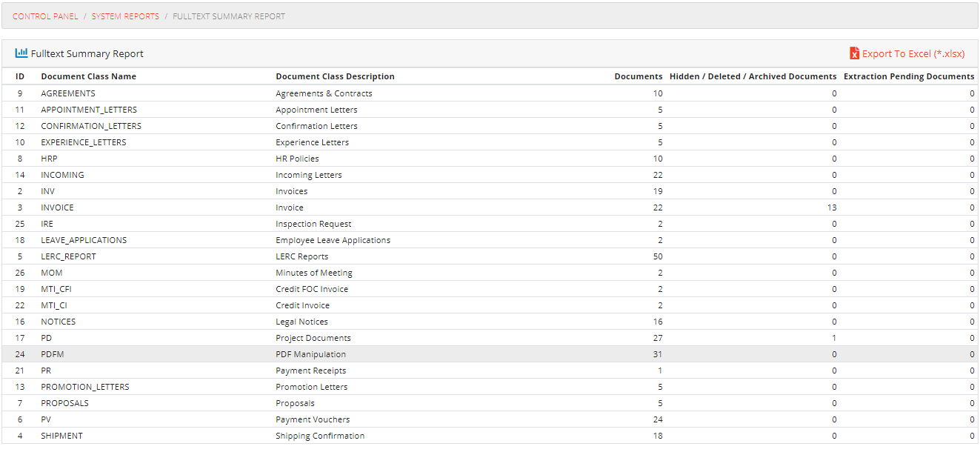980x455 pixels.
Task: Select the CONFIRMATION_LETTERS class name
Action: [x=91, y=126]
